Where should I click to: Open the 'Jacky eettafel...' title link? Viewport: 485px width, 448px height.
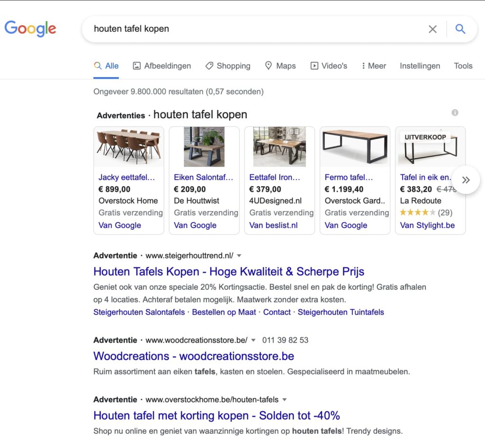click(x=126, y=177)
